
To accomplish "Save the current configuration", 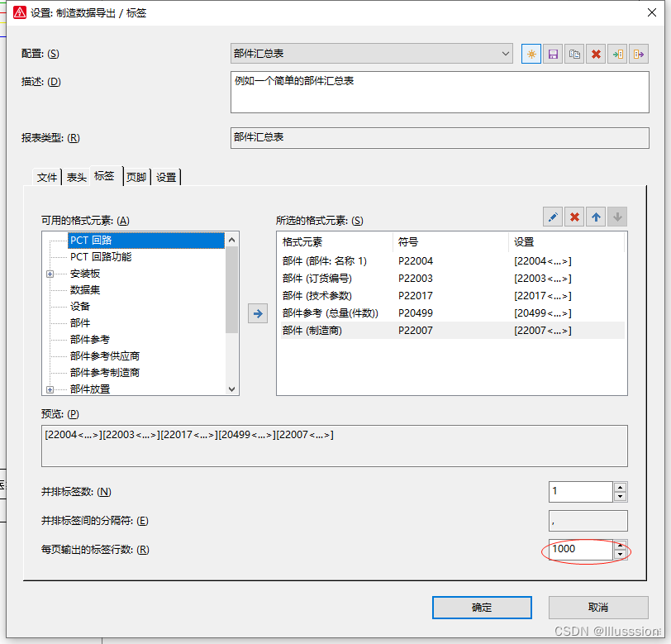I will (553, 54).
